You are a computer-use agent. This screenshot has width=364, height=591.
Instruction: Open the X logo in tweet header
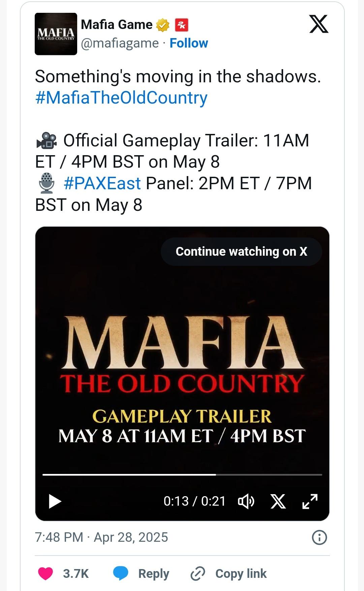[x=318, y=24]
